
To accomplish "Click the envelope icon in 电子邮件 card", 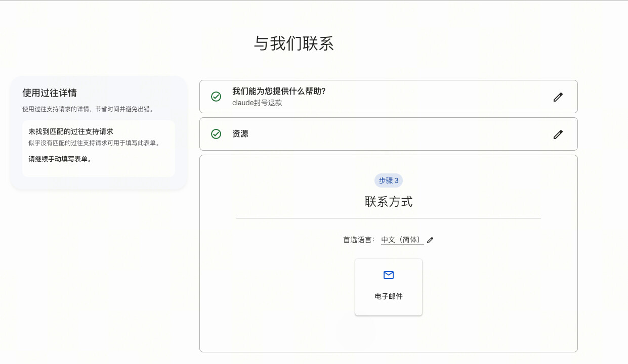I will (x=389, y=275).
